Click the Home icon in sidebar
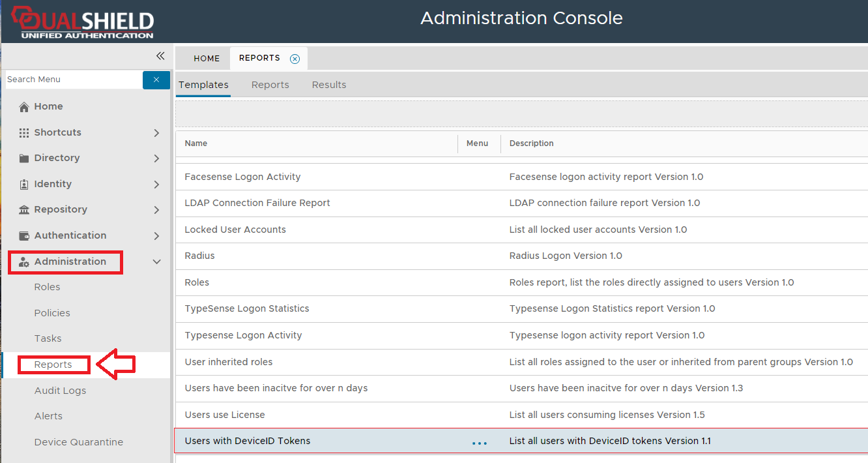This screenshot has height=463, width=868. pos(24,107)
